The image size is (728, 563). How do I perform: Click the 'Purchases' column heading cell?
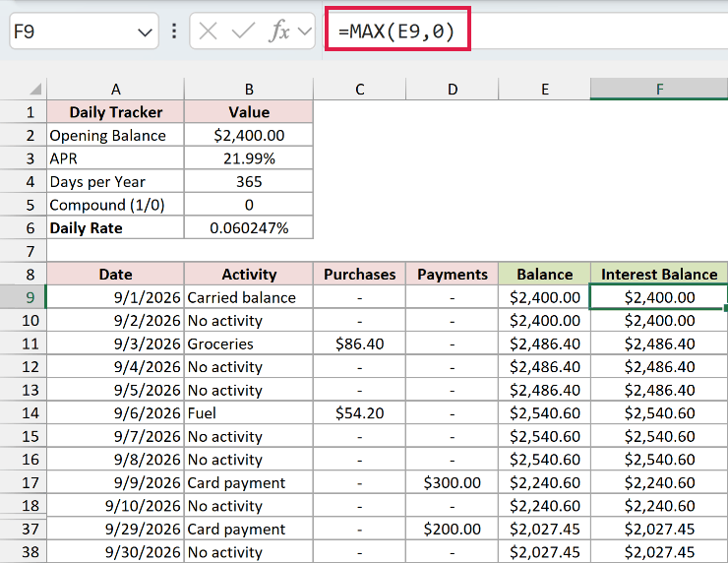[x=360, y=274]
